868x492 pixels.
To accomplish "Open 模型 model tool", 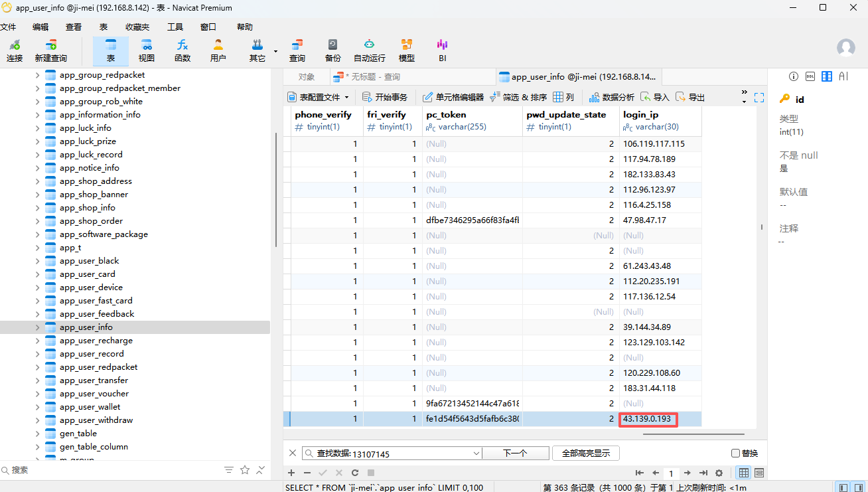I will [x=407, y=50].
